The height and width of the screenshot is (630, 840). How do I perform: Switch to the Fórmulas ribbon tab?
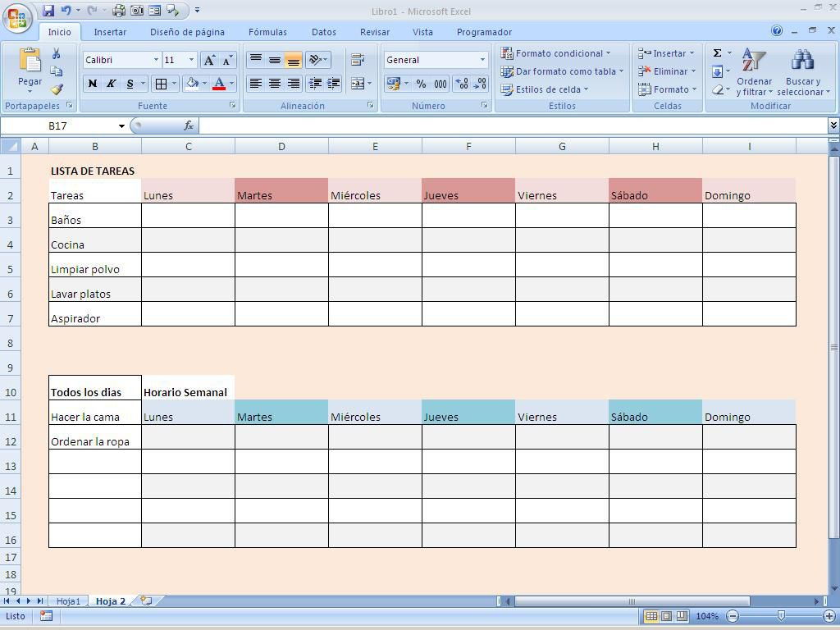[x=267, y=32]
